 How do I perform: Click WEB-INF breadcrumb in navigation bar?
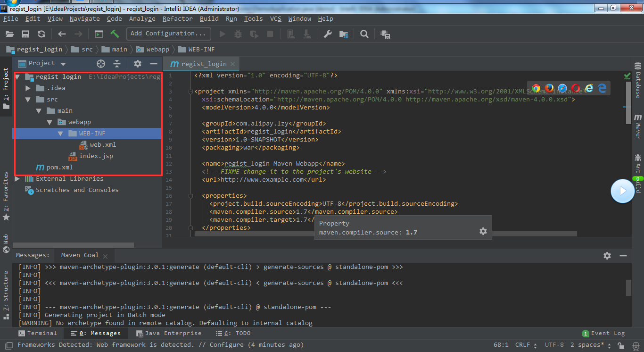click(197, 49)
